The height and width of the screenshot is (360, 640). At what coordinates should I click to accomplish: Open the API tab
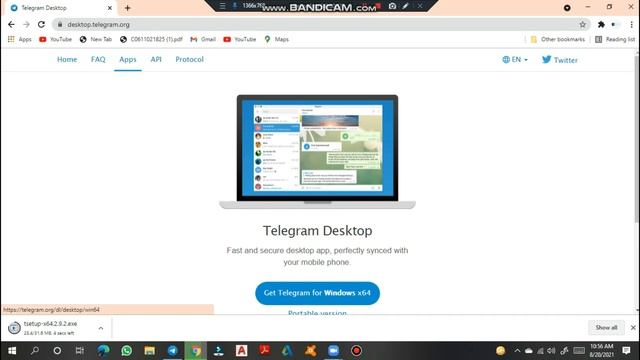click(156, 60)
